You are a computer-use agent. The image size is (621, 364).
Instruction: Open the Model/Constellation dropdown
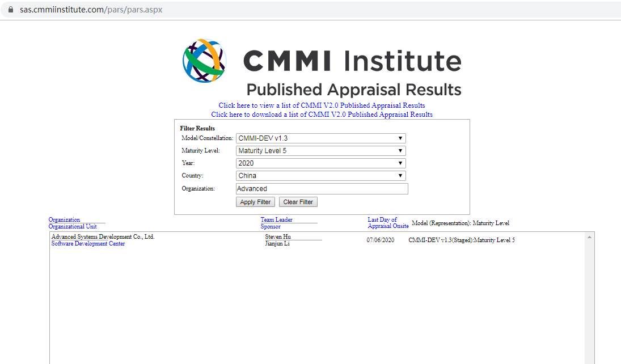click(320, 138)
